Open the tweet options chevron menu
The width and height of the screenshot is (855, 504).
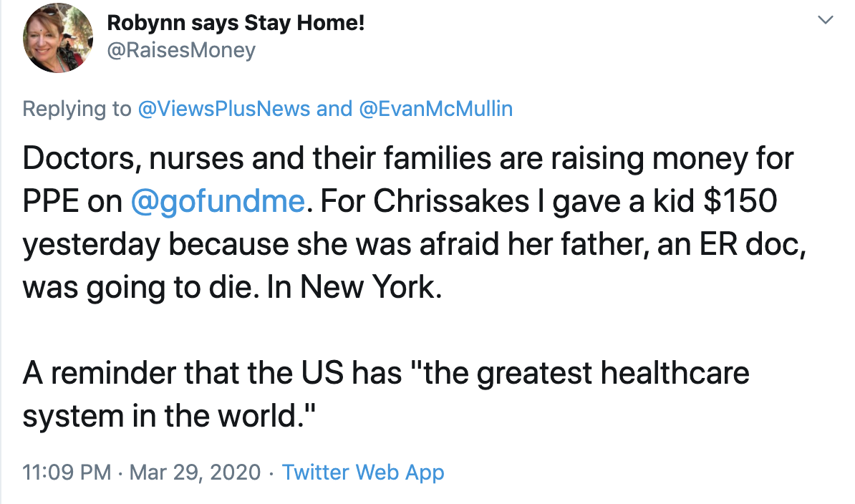coord(826,21)
